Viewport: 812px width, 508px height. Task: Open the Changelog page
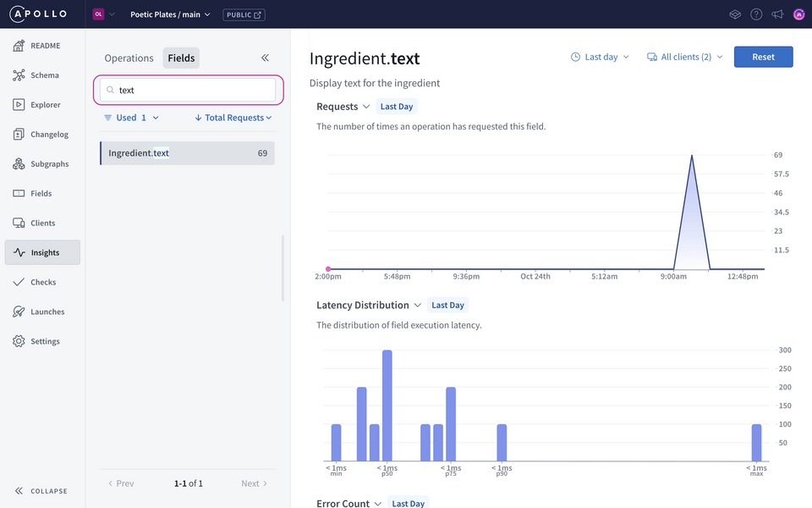pyautogui.click(x=42, y=135)
